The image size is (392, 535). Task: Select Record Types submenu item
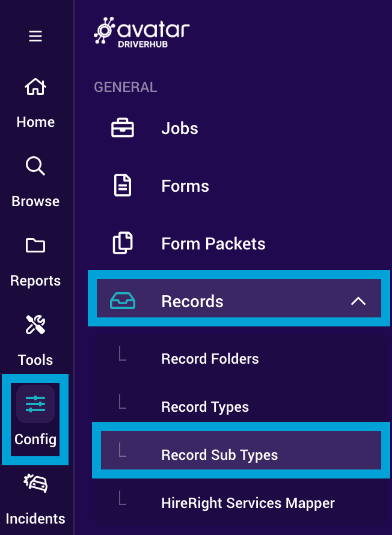coord(205,407)
